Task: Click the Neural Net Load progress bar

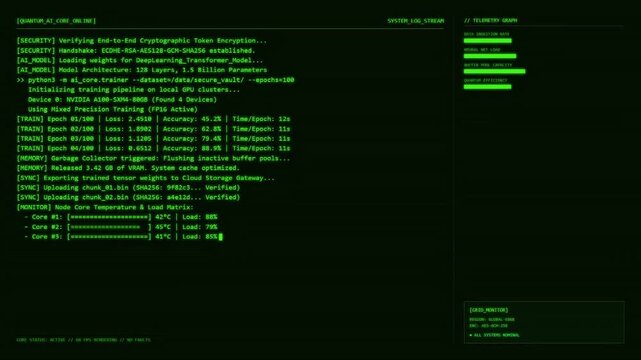Action: tap(490, 56)
